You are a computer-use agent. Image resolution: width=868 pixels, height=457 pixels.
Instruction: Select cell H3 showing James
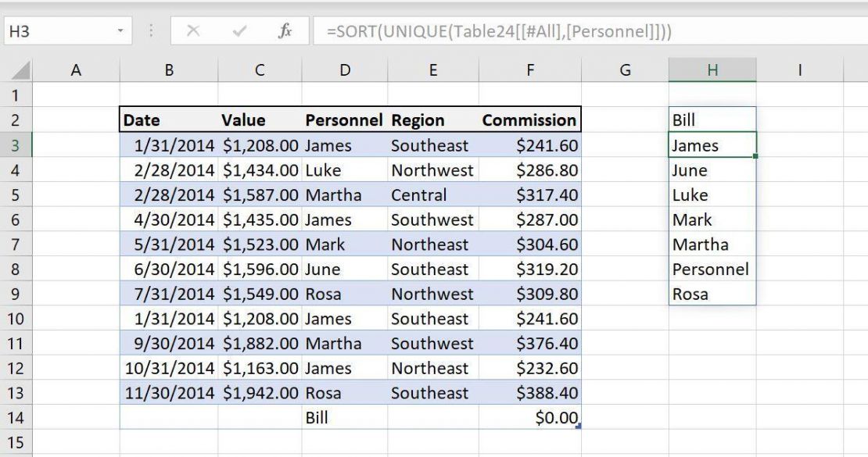(x=712, y=145)
